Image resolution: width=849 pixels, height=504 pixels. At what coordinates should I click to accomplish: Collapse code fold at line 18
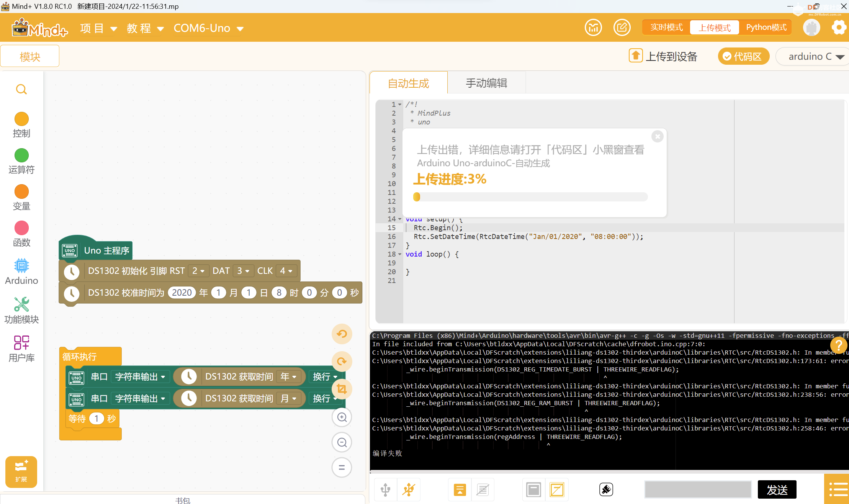click(400, 254)
